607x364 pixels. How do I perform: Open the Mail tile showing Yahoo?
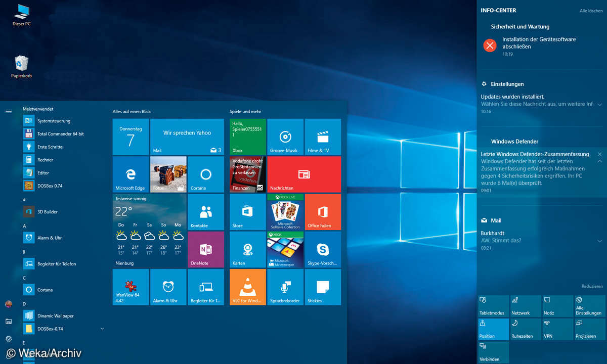(x=187, y=137)
